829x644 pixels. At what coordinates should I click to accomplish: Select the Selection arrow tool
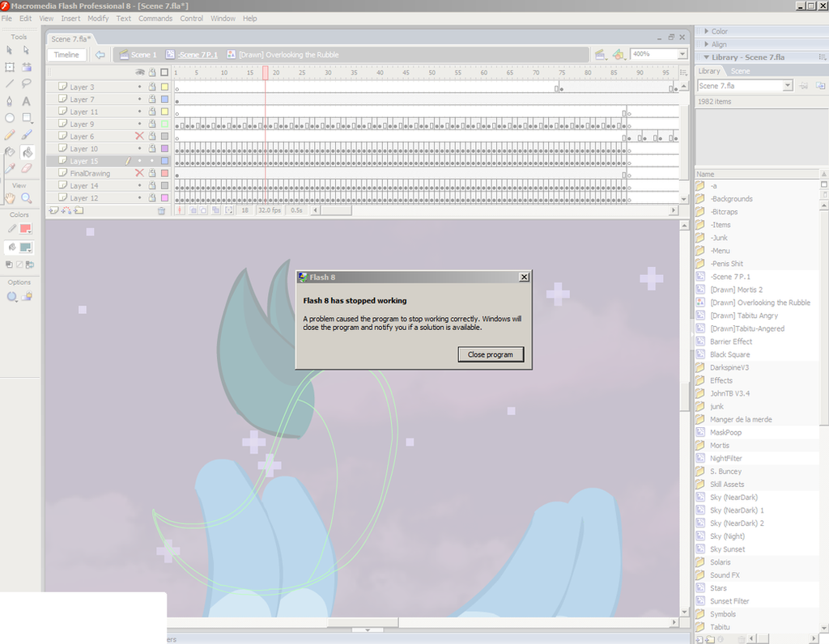[x=10, y=50]
